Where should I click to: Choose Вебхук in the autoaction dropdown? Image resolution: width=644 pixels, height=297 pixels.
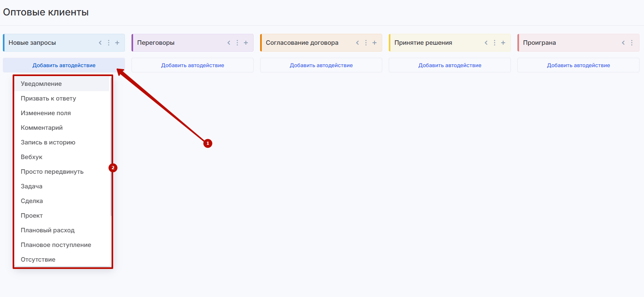(x=31, y=157)
